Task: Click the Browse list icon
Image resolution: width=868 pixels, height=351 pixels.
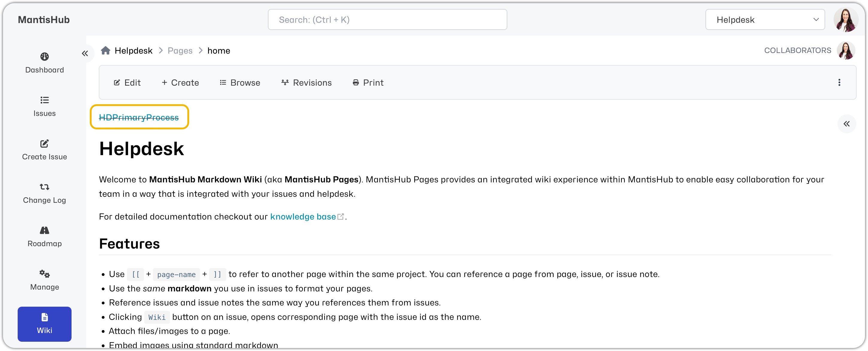Action: coord(223,82)
